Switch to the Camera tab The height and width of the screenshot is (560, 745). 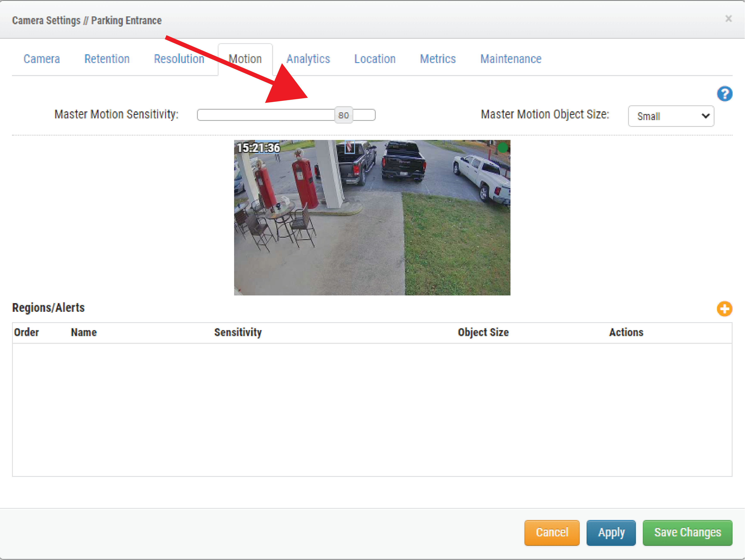pyautogui.click(x=41, y=59)
